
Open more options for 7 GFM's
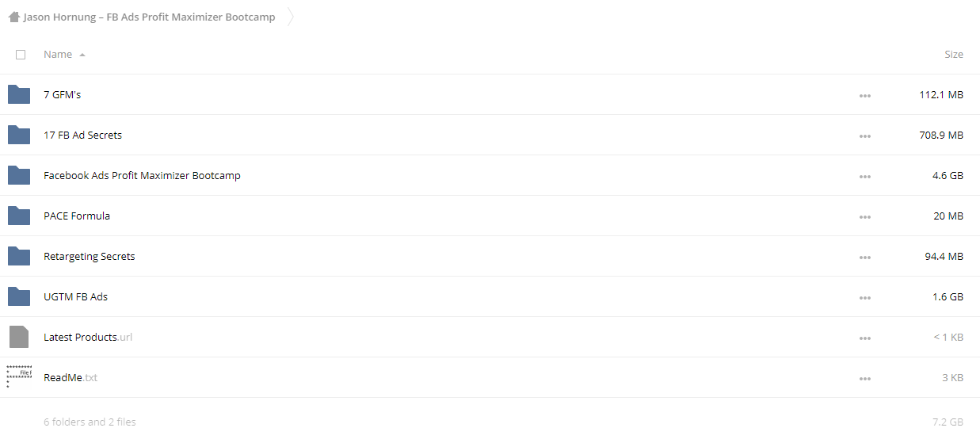click(864, 95)
